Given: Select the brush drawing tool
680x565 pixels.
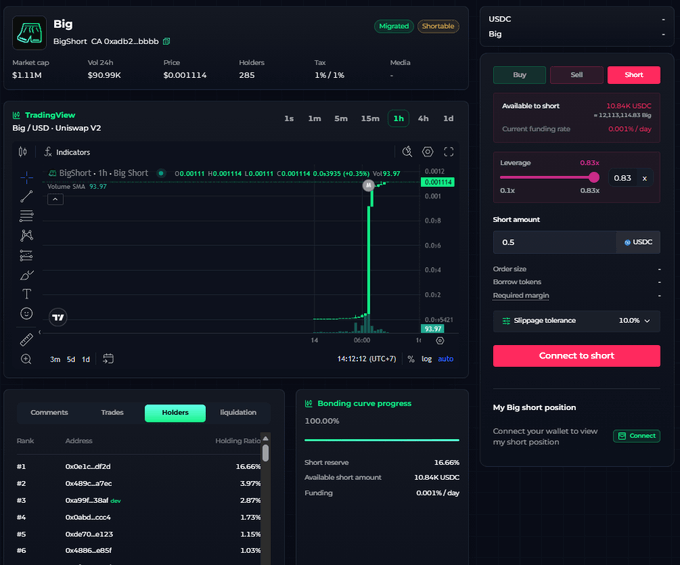Looking at the screenshot, I should pos(26,275).
